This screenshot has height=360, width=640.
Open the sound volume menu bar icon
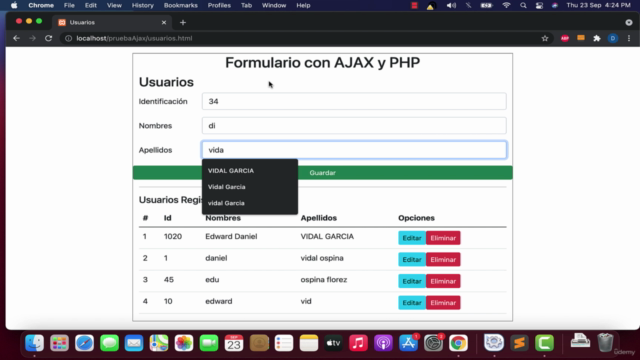(451, 5)
